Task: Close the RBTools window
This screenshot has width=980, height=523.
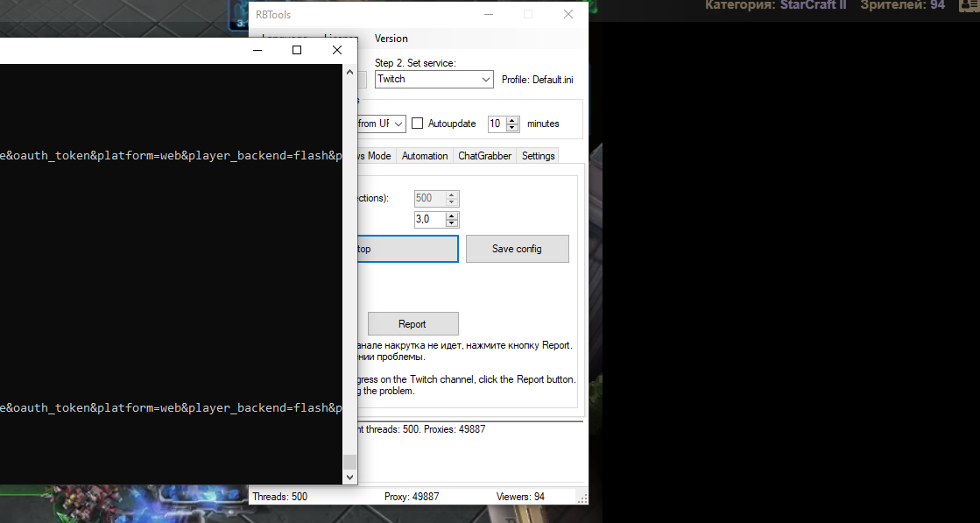Action: click(x=568, y=14)
